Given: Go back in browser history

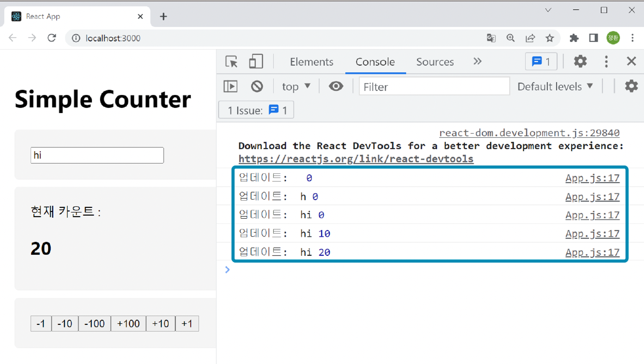Looking at the screenshot, I should [13, 38].
